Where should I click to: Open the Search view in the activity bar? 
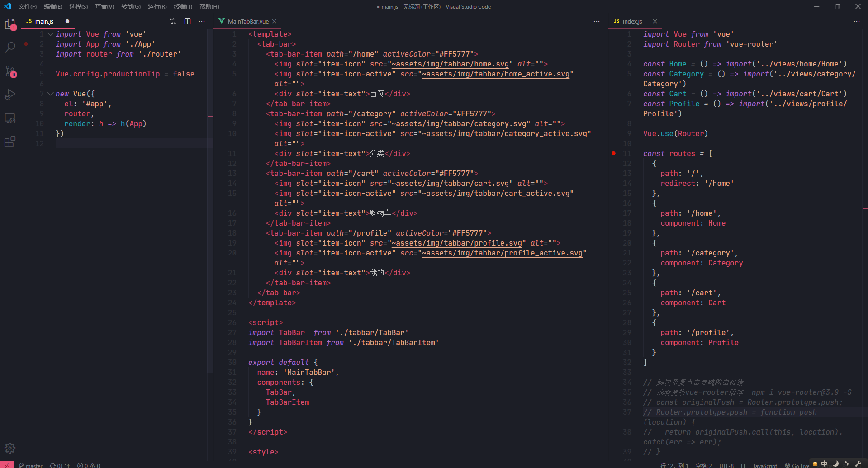(10, 47)
